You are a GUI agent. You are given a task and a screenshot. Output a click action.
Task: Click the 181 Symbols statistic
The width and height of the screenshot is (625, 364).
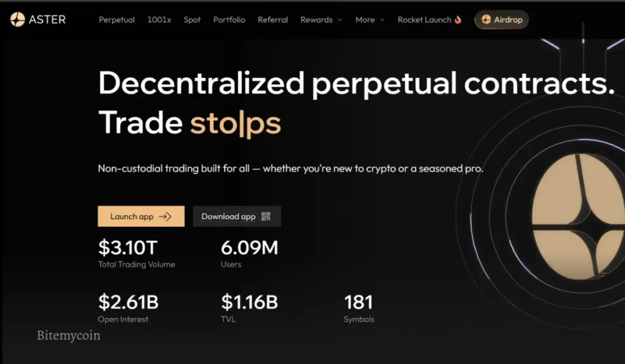tap(358, 302)
